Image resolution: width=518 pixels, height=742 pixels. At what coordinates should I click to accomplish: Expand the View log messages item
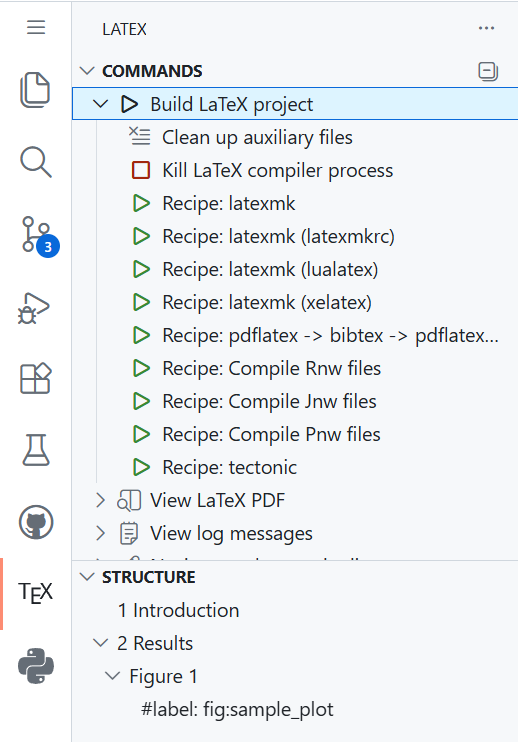[100, 533]
